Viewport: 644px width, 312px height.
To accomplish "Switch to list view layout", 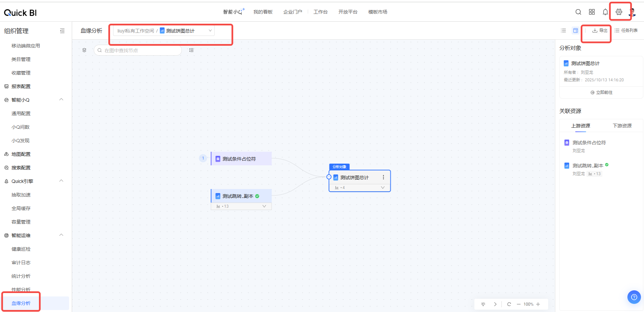I will tap(563, 30).
